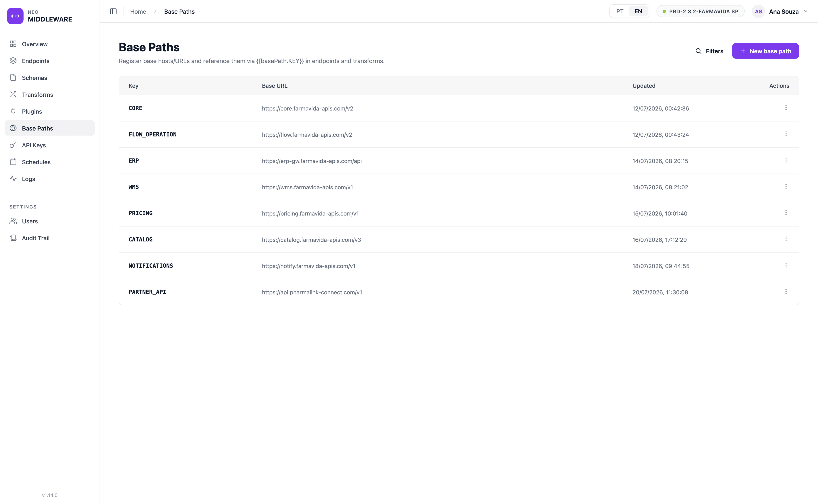Screen dimensions: 818x504
Task: View Logs from sidebar
Action: point(50,179)
